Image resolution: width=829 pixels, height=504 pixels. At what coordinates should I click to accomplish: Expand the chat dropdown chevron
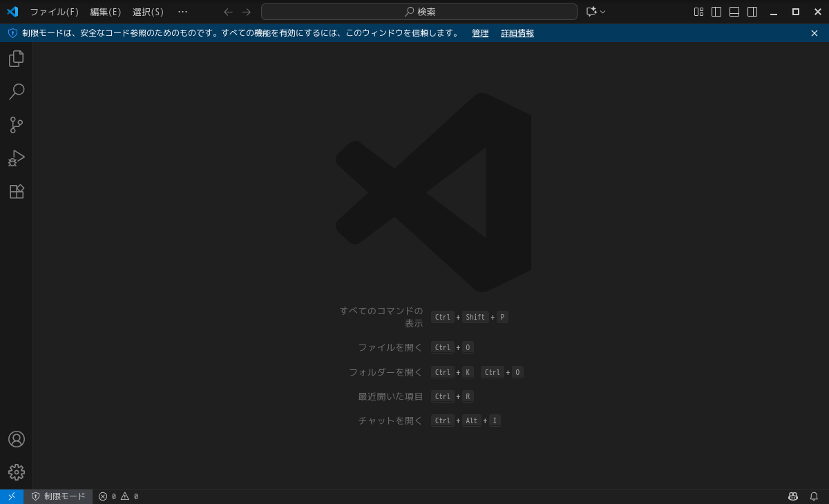pos(603,12)
